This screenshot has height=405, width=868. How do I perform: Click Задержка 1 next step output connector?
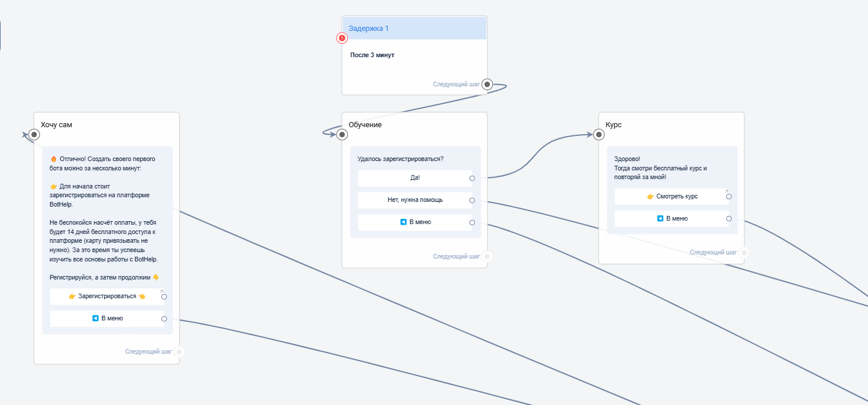[x=487, y=84]
